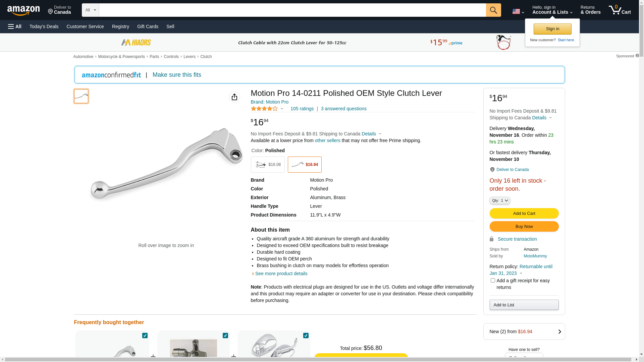Open the 3 answered questions link

pyautogui.click(x=343, y=109)
